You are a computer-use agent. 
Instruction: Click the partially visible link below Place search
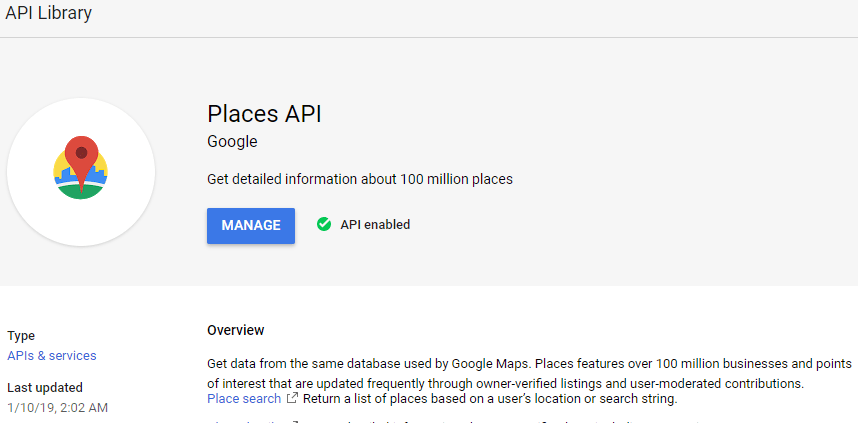(250, 421)
